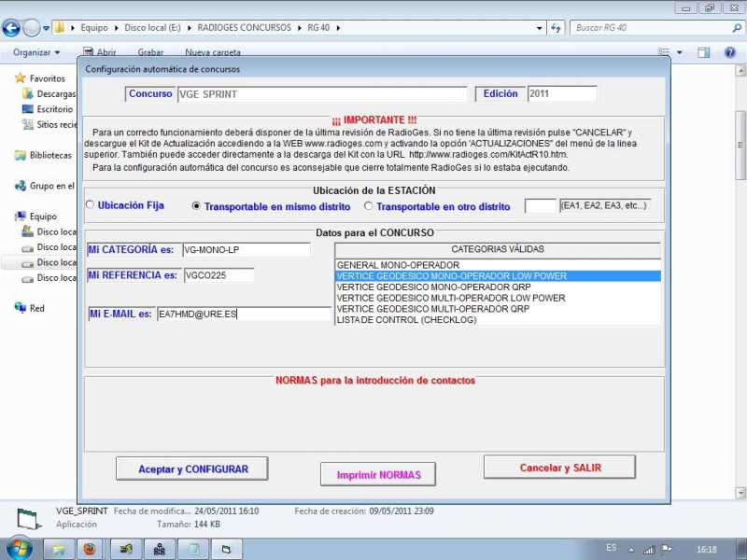Screen dimensions: 747x560
Task: Launch Firefox from the taskbar
Action: [89, 549]
